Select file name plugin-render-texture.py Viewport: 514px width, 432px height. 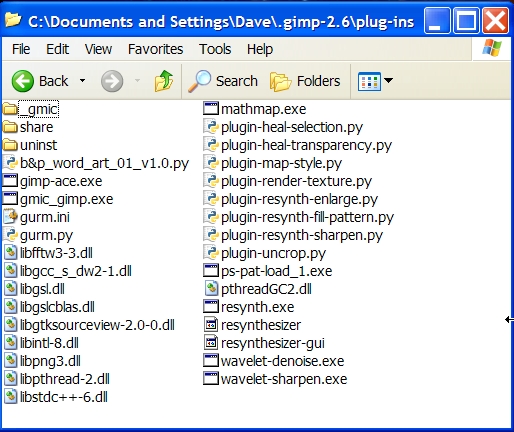(296, 182)
